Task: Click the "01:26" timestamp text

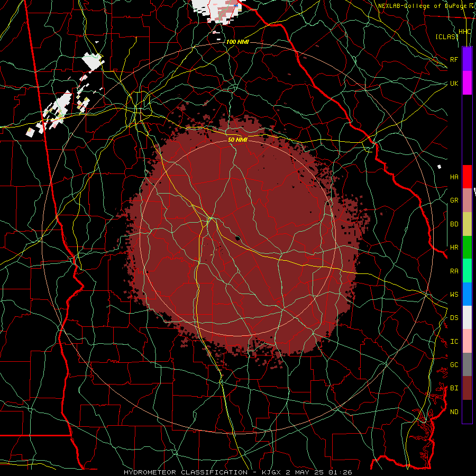Action: [x=340, y=472]
